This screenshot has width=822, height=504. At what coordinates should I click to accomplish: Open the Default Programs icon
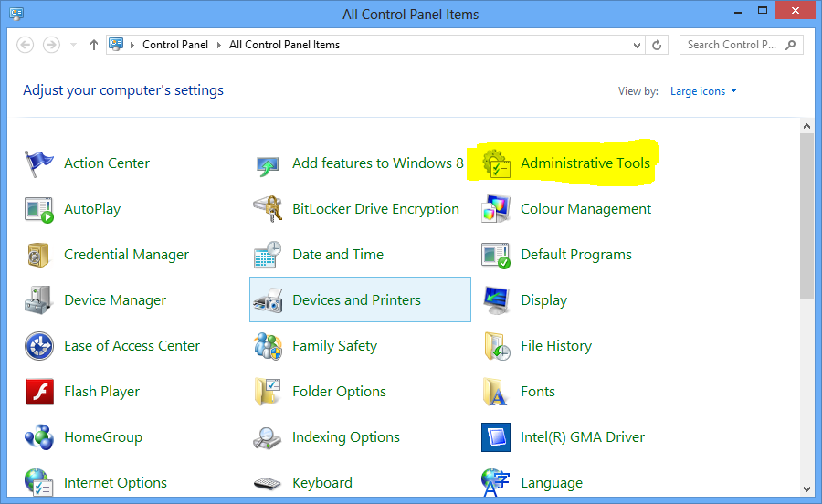coord(496,256)
